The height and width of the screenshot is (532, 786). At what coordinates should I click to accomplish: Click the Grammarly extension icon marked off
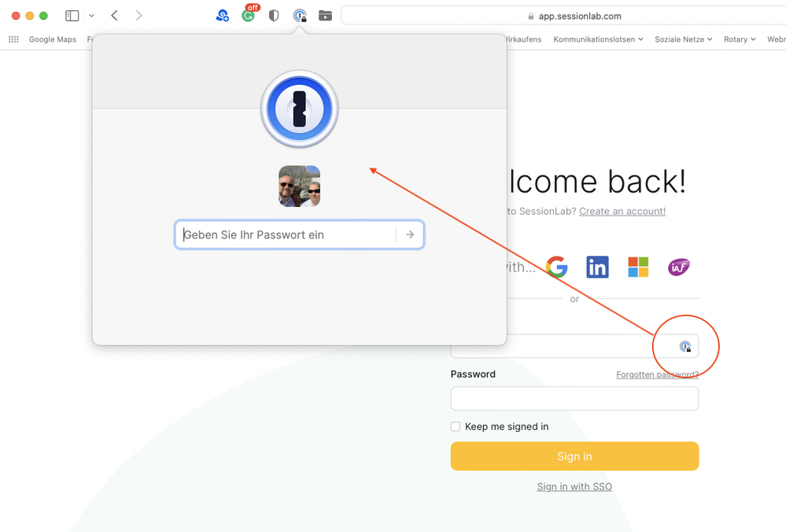click(x=249, y=15)
